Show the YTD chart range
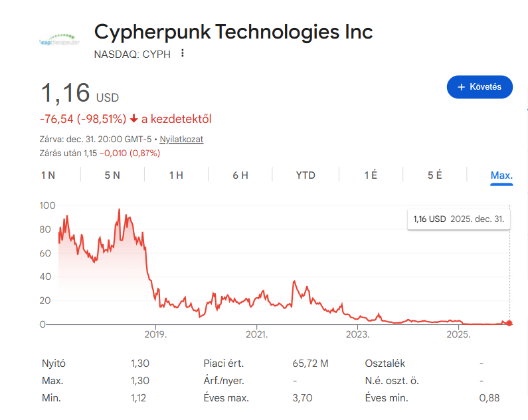 tap(306, 175)
